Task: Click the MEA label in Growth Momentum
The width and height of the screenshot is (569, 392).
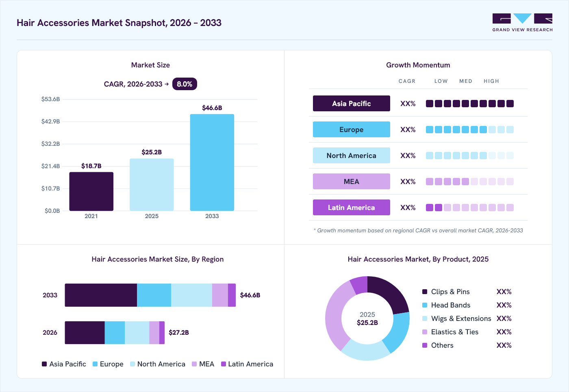Action: (352, 182)
